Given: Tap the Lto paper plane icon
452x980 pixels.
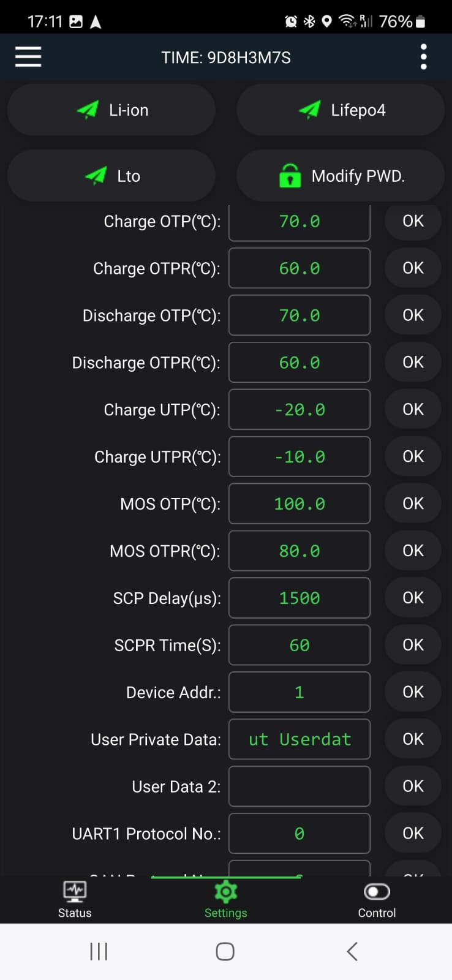Looking at the screenshot, I should click(96, 176).
